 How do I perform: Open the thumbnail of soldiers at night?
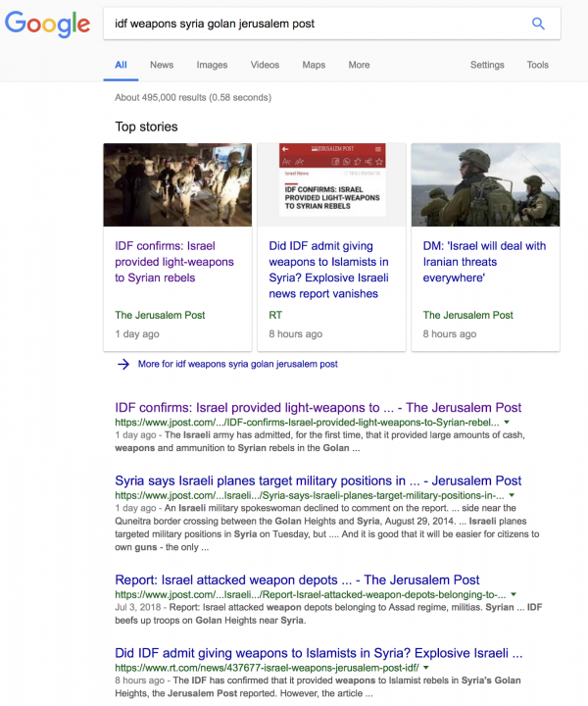tap(177, 184)
